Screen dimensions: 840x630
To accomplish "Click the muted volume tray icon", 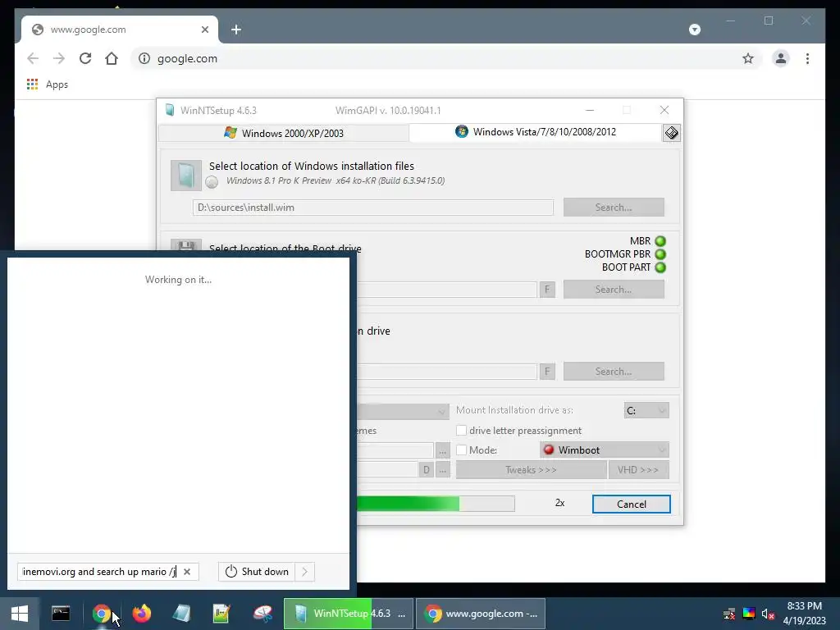I will coord(768,614).
